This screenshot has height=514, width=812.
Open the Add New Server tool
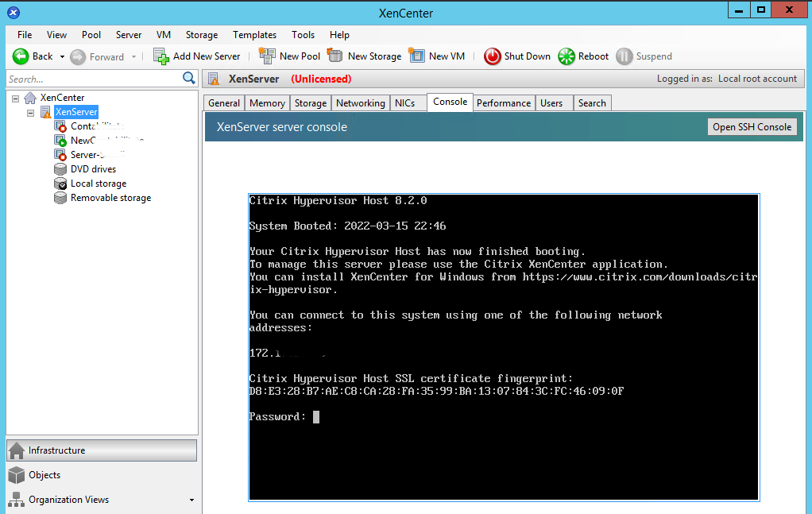pyautogui.click(x=197, y=56)
